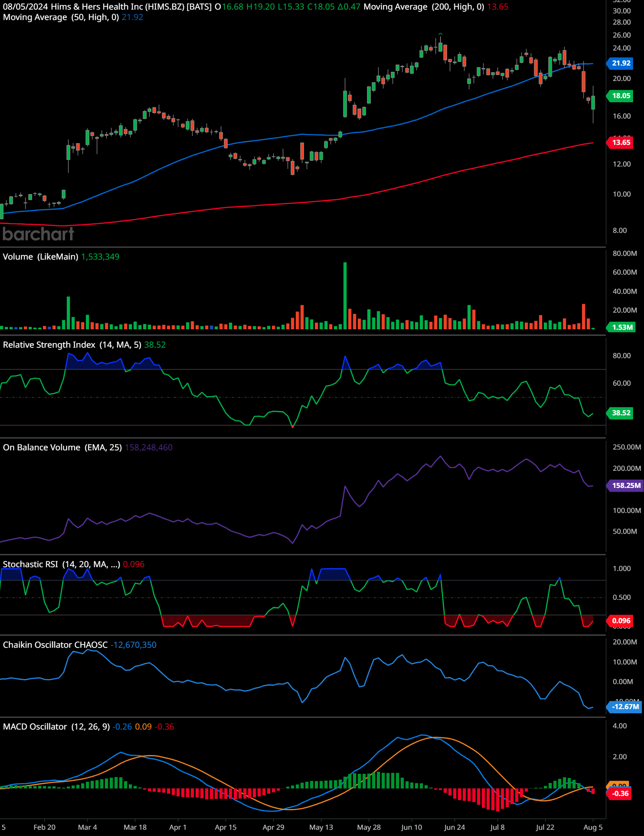Viewport: 644px width, 836px height.
Task: Click the -12,670,350 Chaikin reading
Action: click(133, 645)
